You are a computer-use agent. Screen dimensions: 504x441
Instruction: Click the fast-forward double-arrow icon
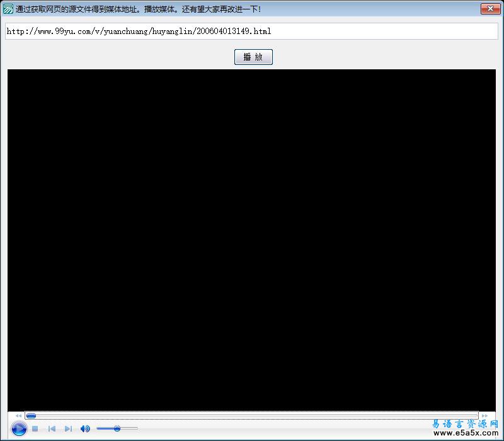point(484,416)
